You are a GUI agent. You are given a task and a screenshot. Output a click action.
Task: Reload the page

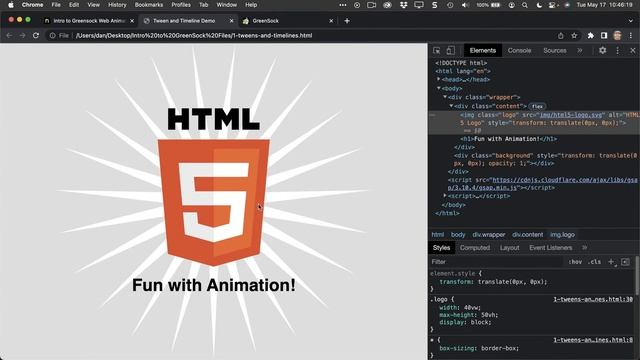coord(36,36)
